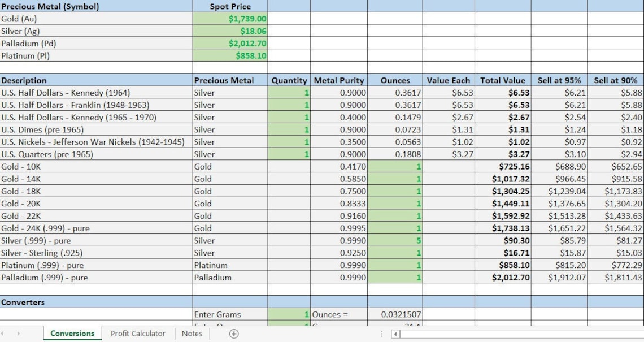Screen dimensions: 644x342
Task: Select total value cell $1,017.32
Action: tap(503, 179)
